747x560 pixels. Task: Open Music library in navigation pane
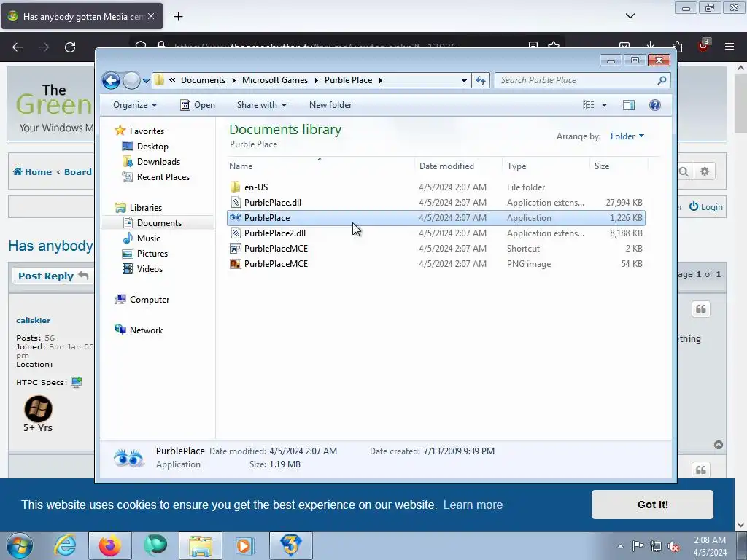148,238
